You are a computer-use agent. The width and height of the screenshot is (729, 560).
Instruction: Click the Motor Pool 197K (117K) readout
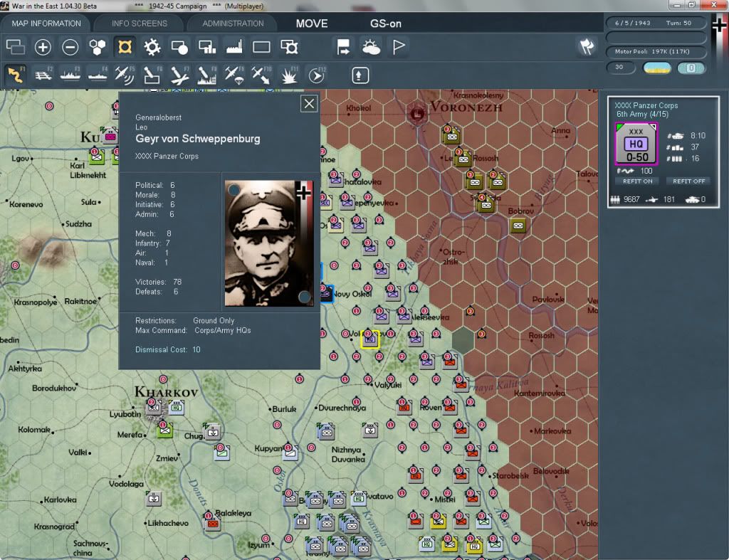tap(656, 51)
